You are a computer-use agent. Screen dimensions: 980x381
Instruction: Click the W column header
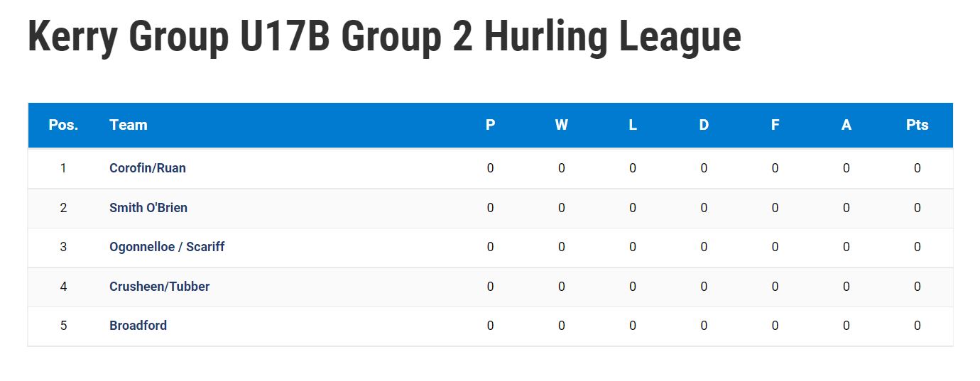[x=561, y=125]
